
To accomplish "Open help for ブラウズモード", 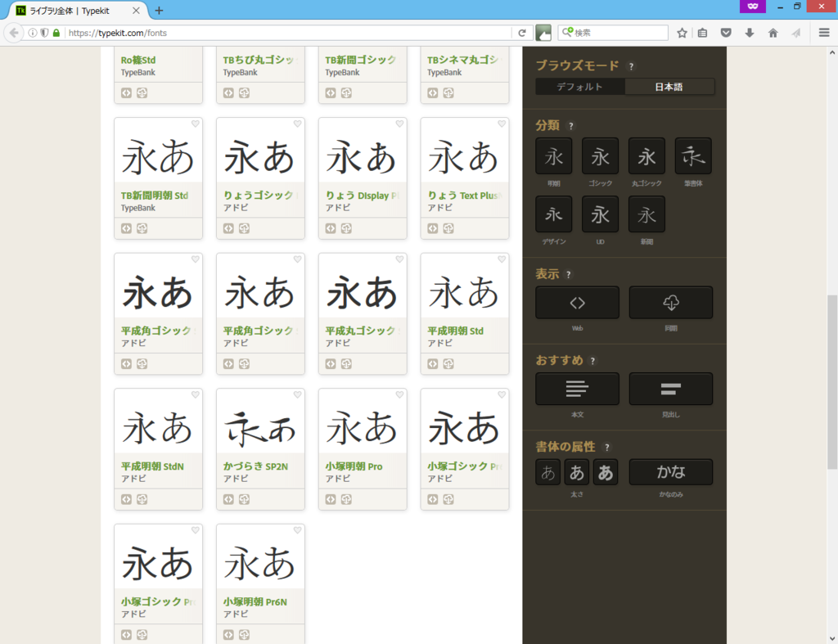I will (631, 66).
